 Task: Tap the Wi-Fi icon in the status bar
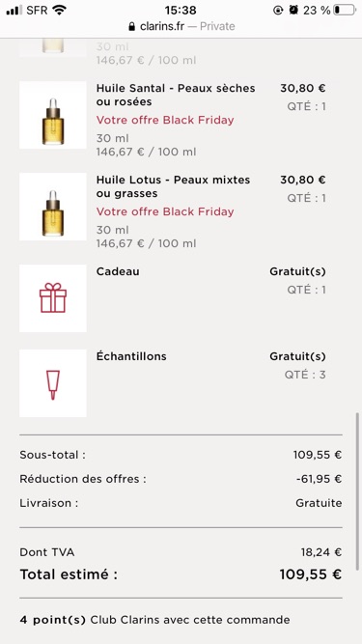60,11
